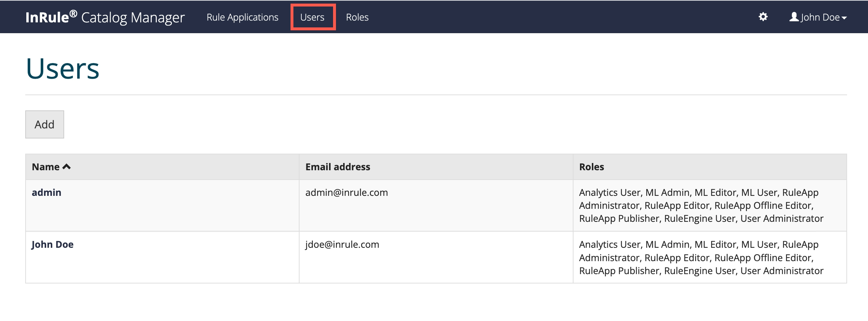Open the John Doe user row link
Viewport: 868px width, 321px height.
point(53,244)
